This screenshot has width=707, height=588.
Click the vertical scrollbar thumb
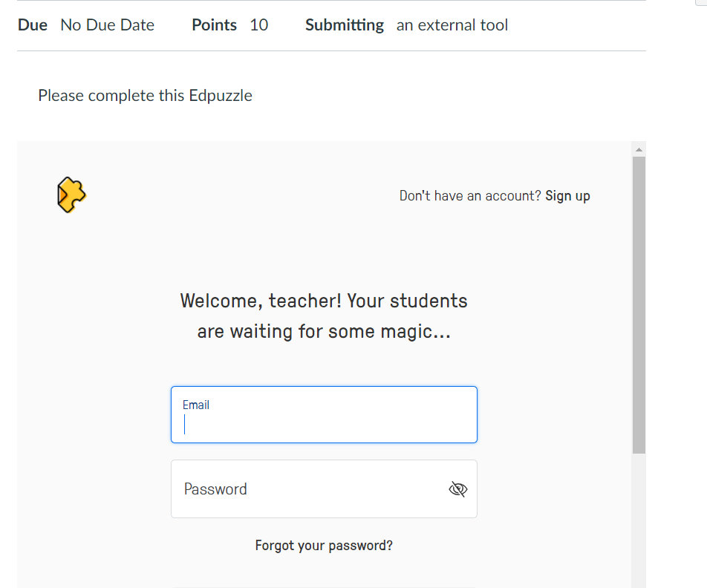tap(639, 304)
